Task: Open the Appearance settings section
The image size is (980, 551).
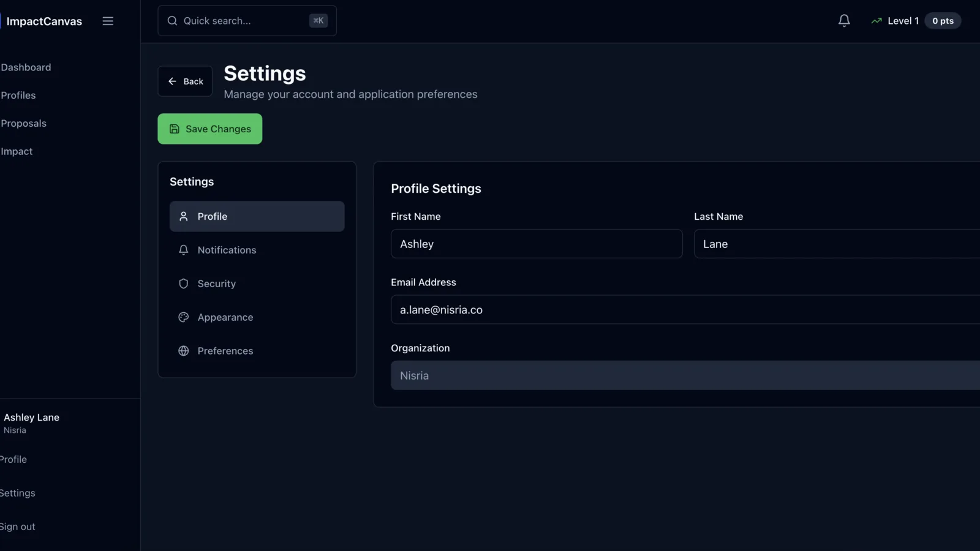Action: 225,317
